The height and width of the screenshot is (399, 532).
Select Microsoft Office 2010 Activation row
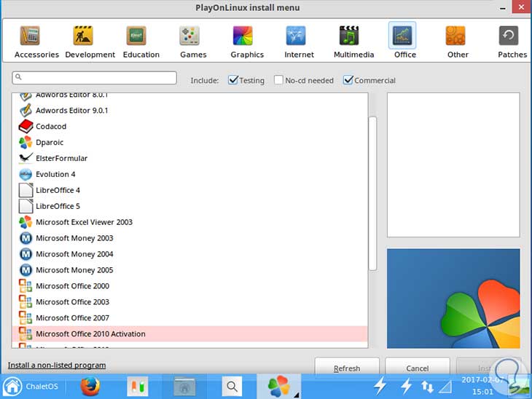click(x=189, y=334)
